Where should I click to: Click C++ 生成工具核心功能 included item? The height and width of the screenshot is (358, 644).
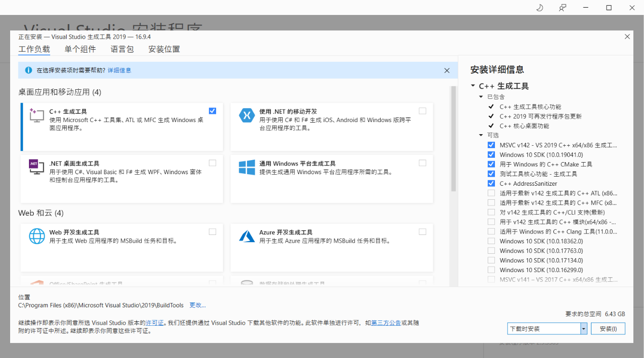tap(531, 107)
